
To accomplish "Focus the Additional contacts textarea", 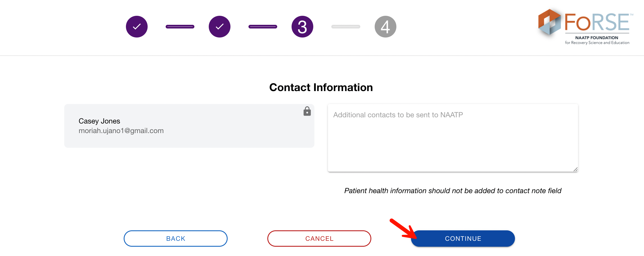I will coord(453,138).
